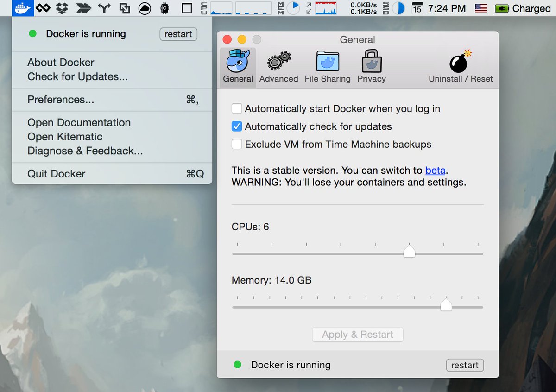This screenshot has width=556, height=392.
Task: Click the Docker is running text in footer
Action: click(291, 365)
